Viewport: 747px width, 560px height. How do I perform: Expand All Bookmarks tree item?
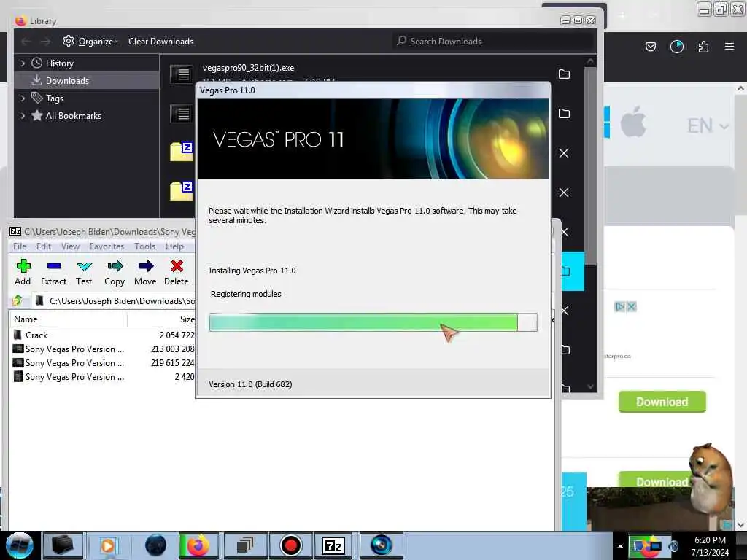(23, 116)
